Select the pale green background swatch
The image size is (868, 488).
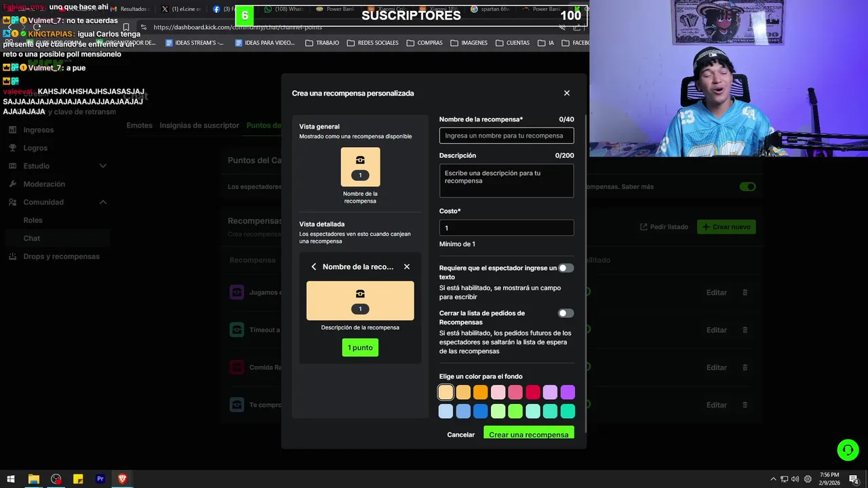click(498, 411)
